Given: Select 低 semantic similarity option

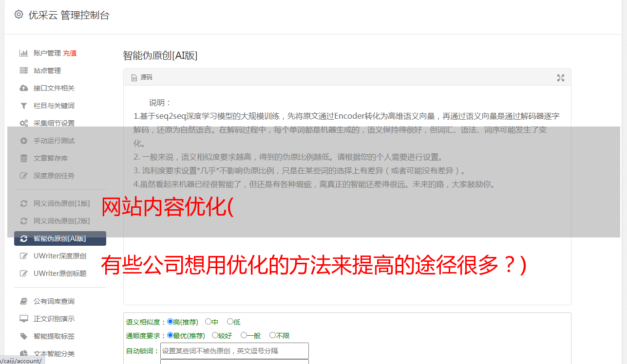Looking at the screenshot, I should (x=230, y=322).
